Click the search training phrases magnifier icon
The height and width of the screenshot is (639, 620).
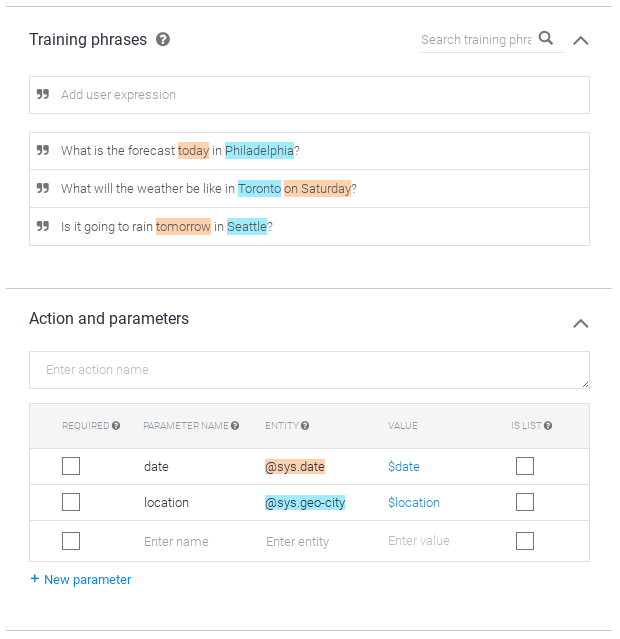pyautogui.click(x=546, y=39)
